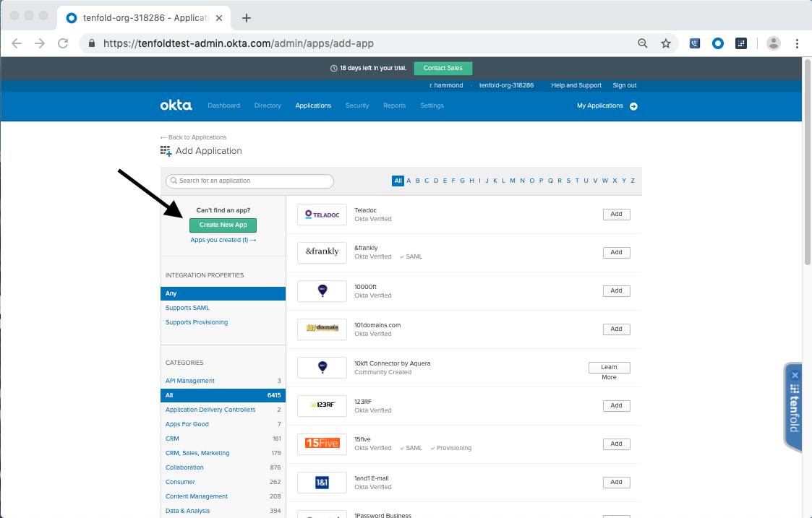
Task: Select the Teladoc application logo
Action: coord(321,214)
